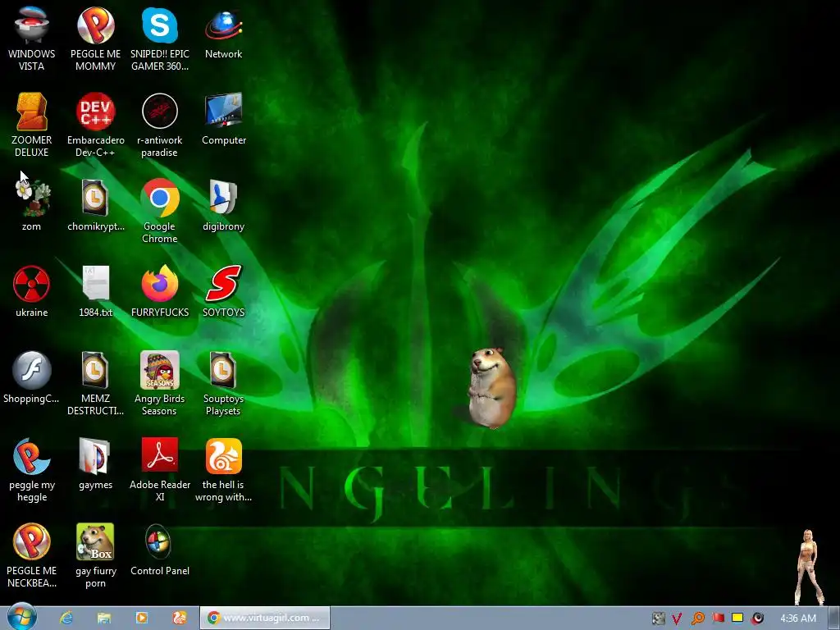Viewport: 840px width, 630px height.
Task: Open the 4:36 AM system clock
Action: (x=798, y=619)
